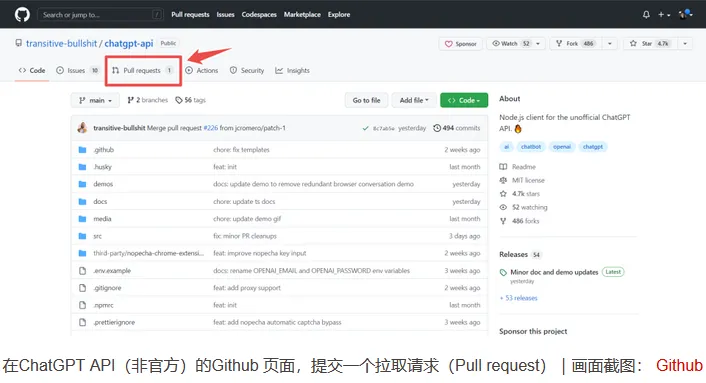The height and width of the screenshot is (383, 706).
Task: Open commit 'feat: add proxy support'
Action: pos(247,288)
